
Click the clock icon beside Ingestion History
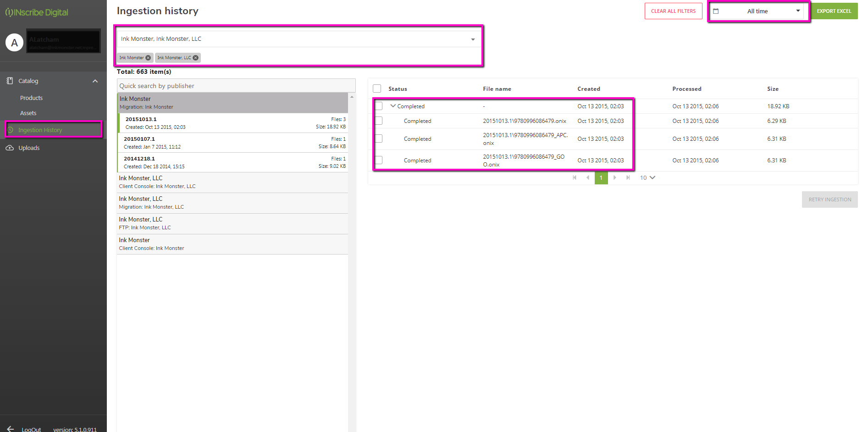[11, 130]
